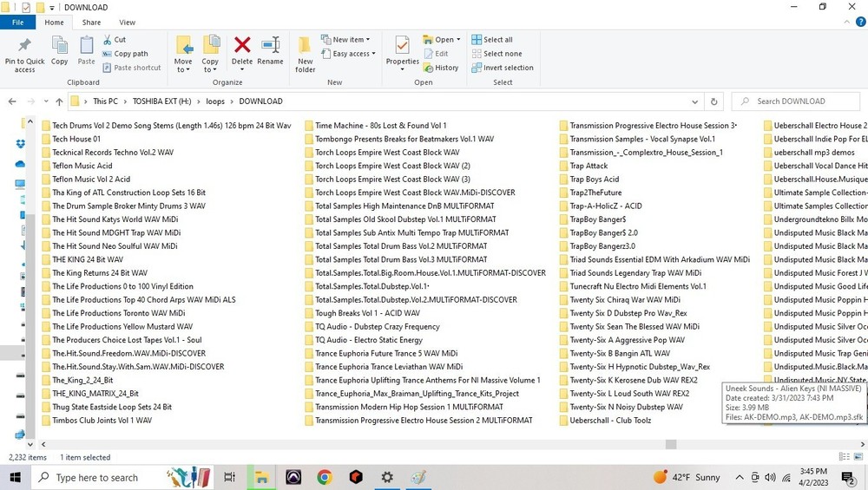Click the horizontal scrollbar left arrow
Image resolution: width=868 pixels, height=490 pixels.
tap(43, 444)
